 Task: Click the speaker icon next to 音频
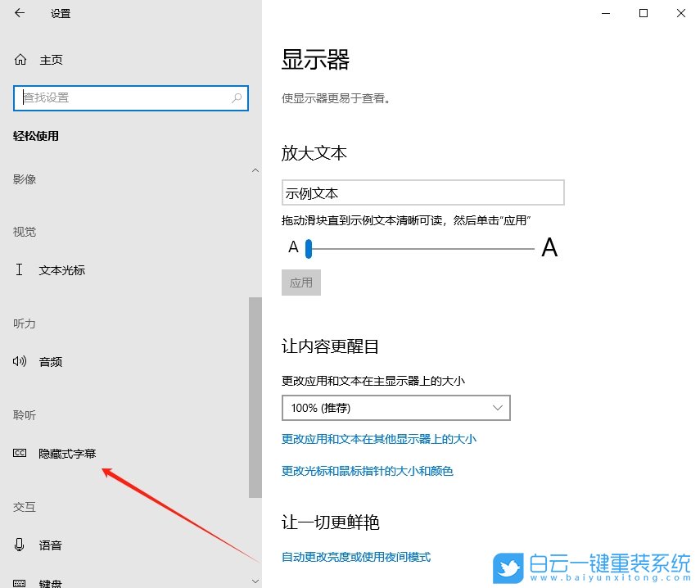19,361
